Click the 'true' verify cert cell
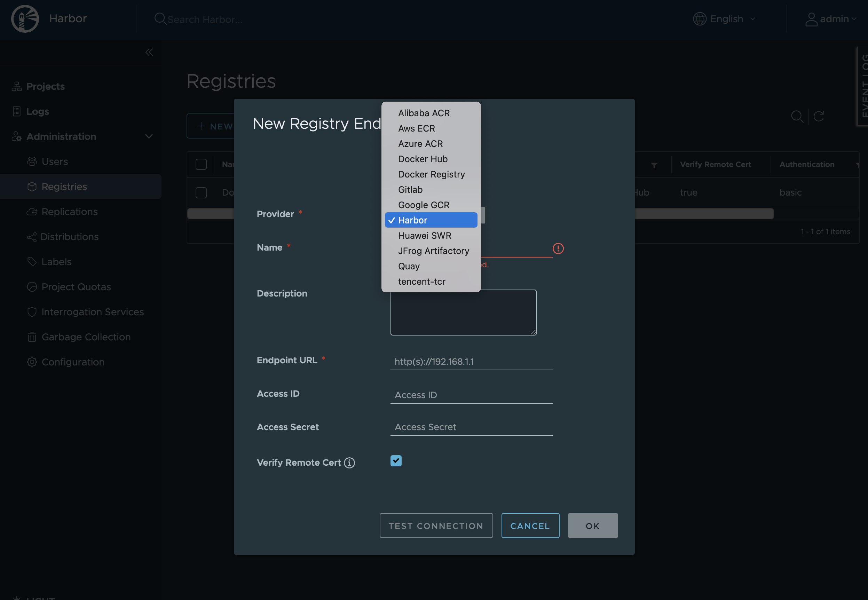Image resolution: width=868 pixels, height=600 pixels. 688,192
